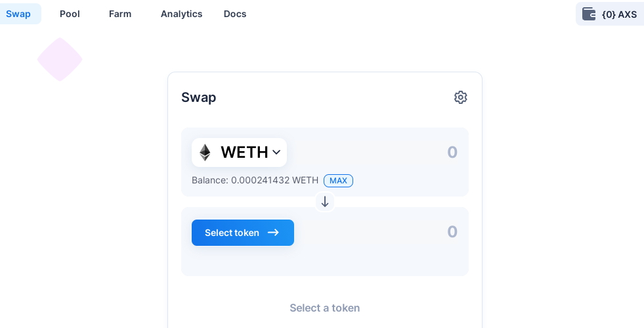The height and width of the screenshot is (328, 644).
Task: Go to the Farm tab
Action: tap(120, 14)
